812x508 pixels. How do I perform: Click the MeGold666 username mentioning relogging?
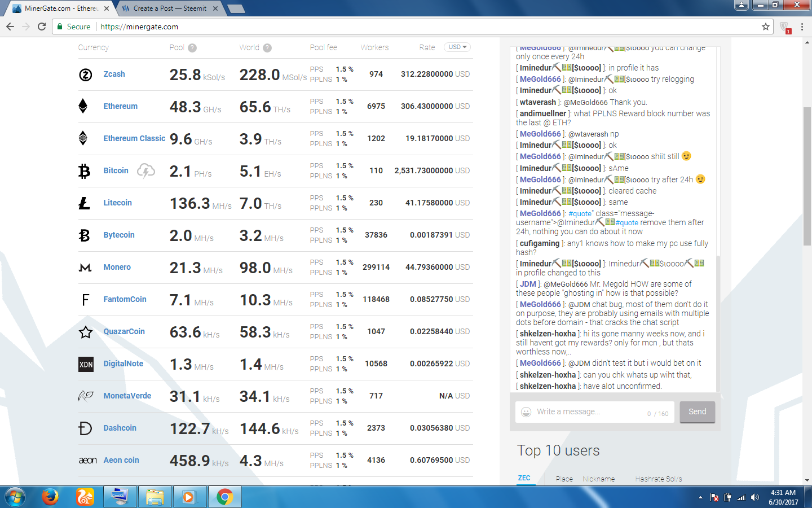point(540,80)
